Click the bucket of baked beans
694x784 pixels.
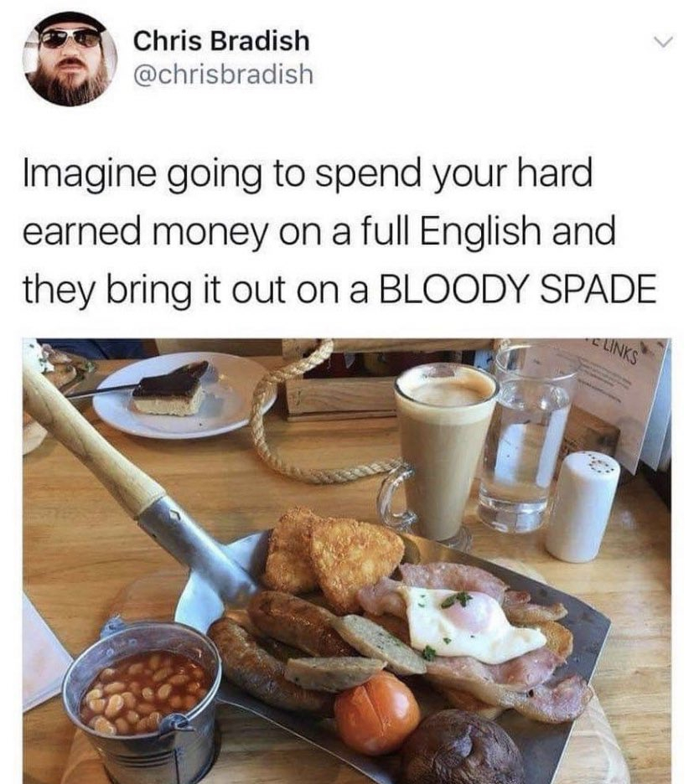[142, 699]
